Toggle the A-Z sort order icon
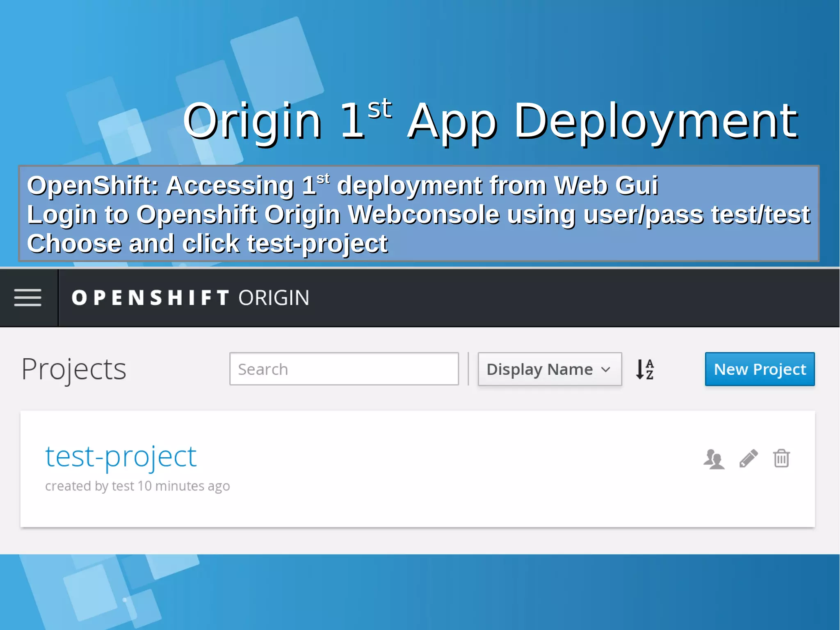 (x=645, y=369)
